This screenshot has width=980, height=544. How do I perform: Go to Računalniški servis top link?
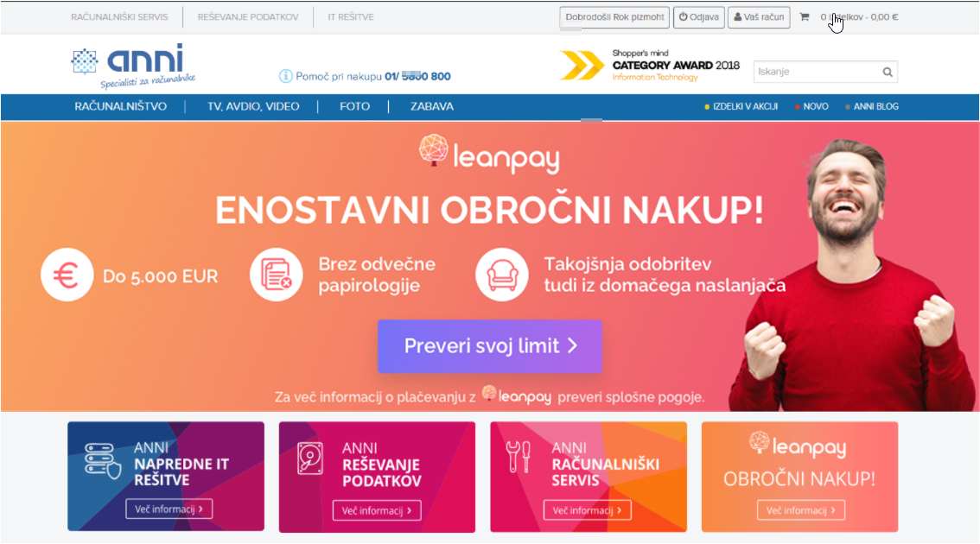[119, 17]
